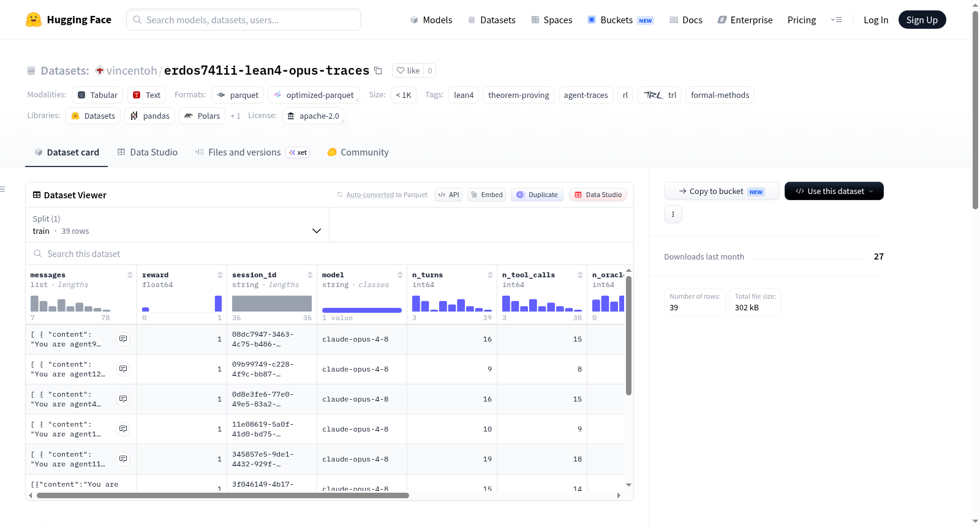Copy dataset name with the copy icon

pyautogui.click(x=378, y=70)
